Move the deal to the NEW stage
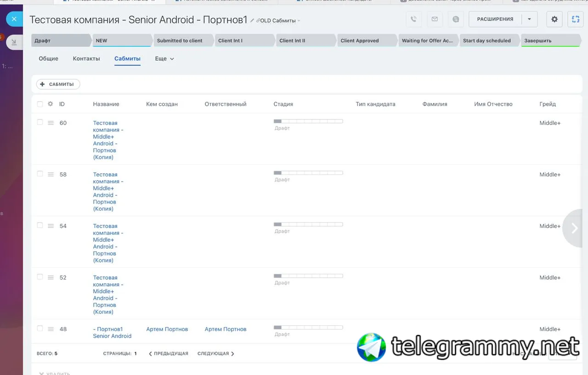The height and width of the screenshot is (375, 588). click(x=123, y=40)
